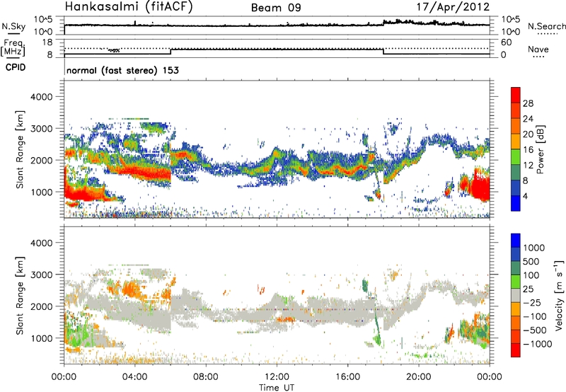The height and width of the screenshot is (392, 566).
Task: Click the date 17/Apr/2012
Action: pyautogui.click(x=453, y=7)
